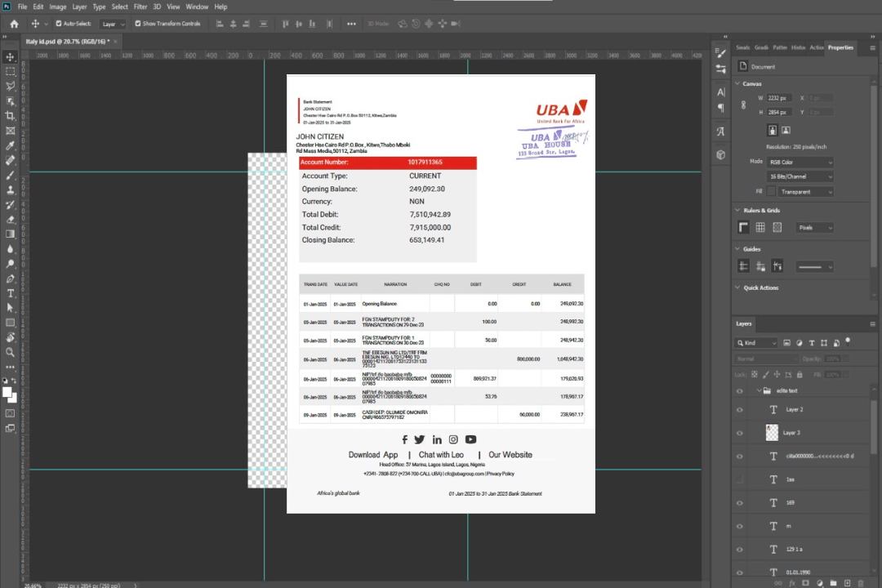The image size is (882, 588).
Task: Select the Rectangle shape tool
Action: pyautogui.click(x=10, y=323)
